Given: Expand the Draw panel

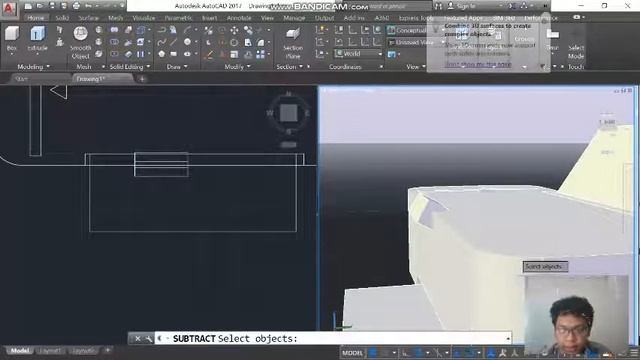Looking at the screenshot, I should 177,67.
